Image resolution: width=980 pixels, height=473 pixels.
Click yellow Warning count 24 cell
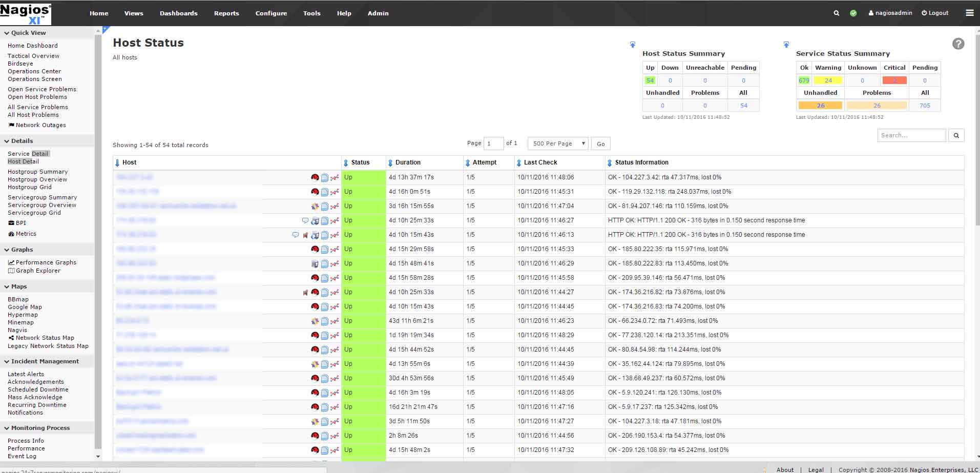pyautogui.click(x=828, y=80)
